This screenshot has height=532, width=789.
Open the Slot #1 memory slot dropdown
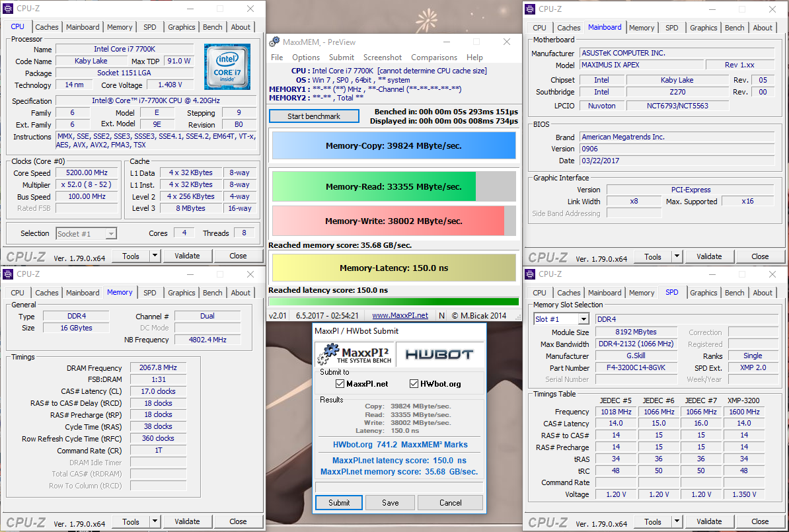583,319
